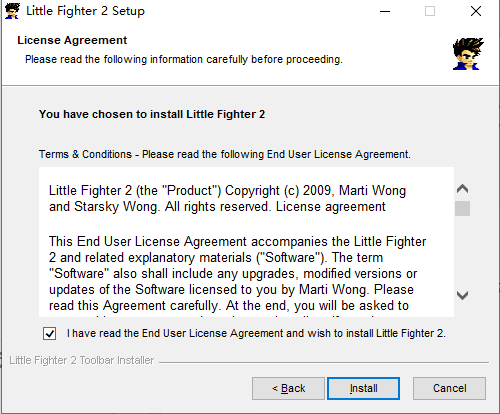Click 'You have chosen to install' heading
Screen dimensions: 500x414
tap(152, 114)
